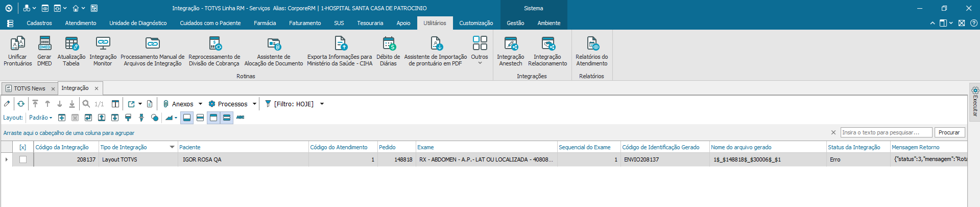Go to first record arrow
980x207 pixels.
coord(35,104)
